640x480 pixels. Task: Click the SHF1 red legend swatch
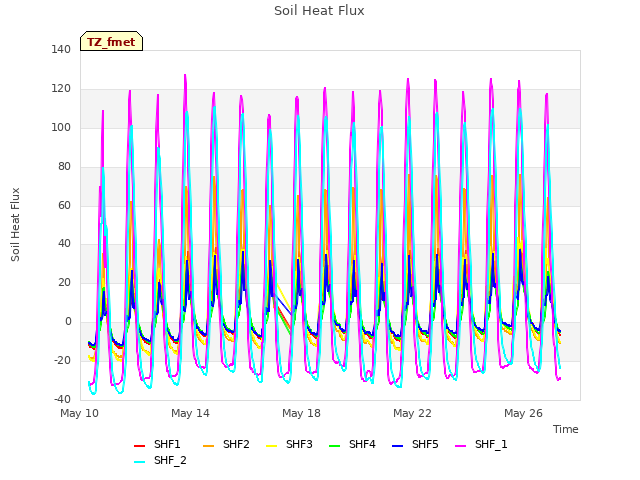coord(139,446)
